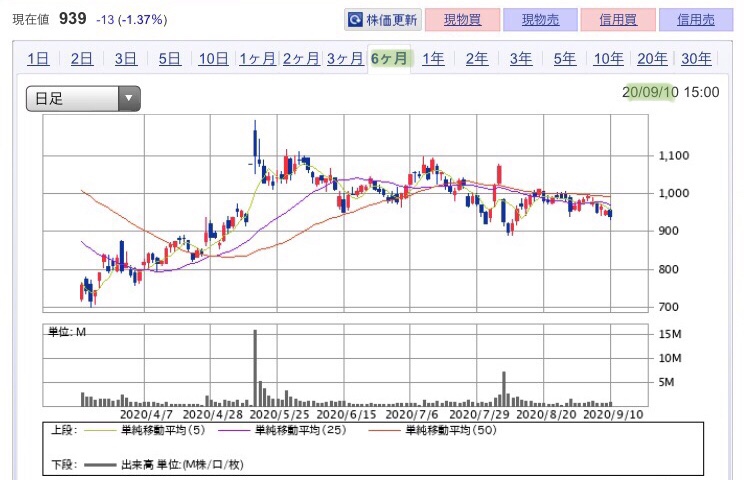The width and height of the screenshot is (744, 480).
Task: Switch chart period to 2年
Action: [477, 59]
